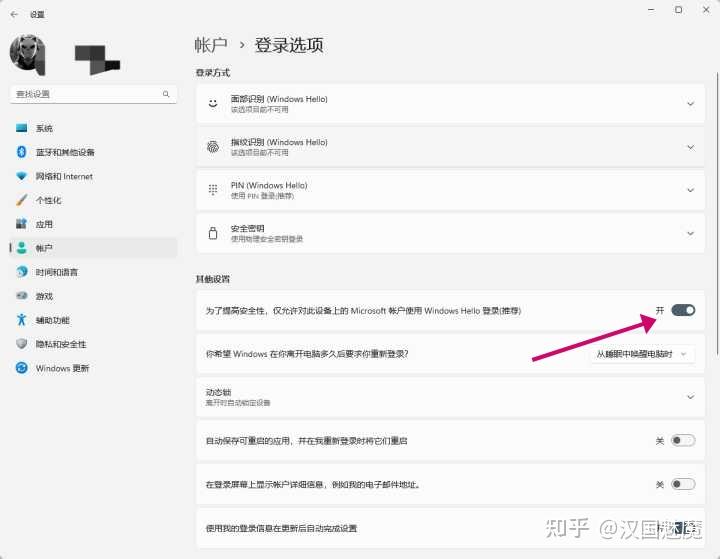The height and width of the screenshot is (559, 720).
Task: Open 个性化 paintbrush icon
Action: (x=22, y=200)
